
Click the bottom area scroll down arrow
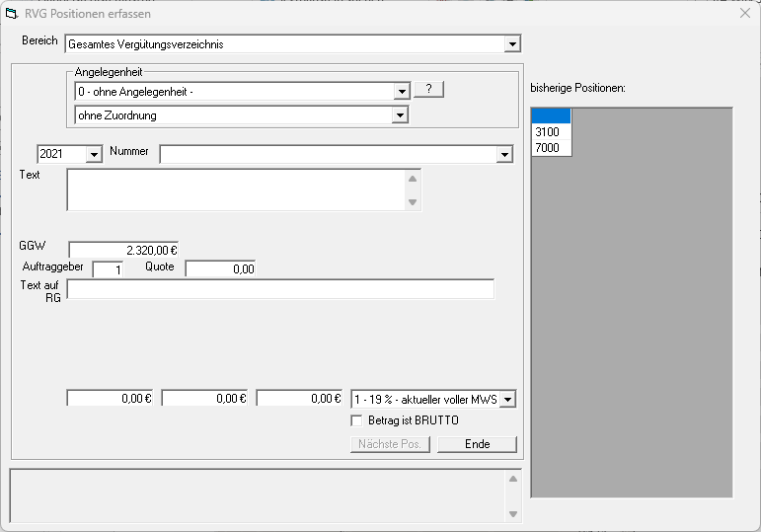pos(513,514)
